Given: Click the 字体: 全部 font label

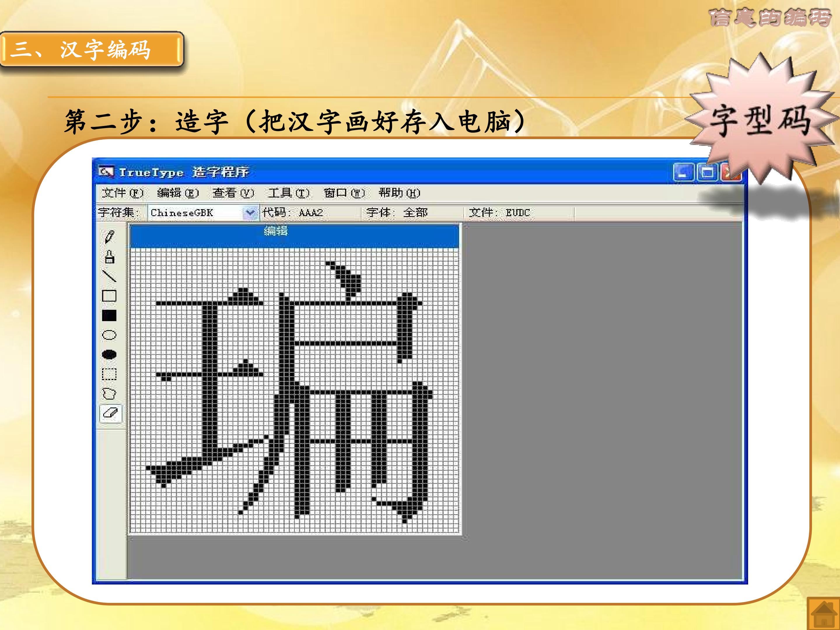Looking at the screenshot, I should 397,212.
